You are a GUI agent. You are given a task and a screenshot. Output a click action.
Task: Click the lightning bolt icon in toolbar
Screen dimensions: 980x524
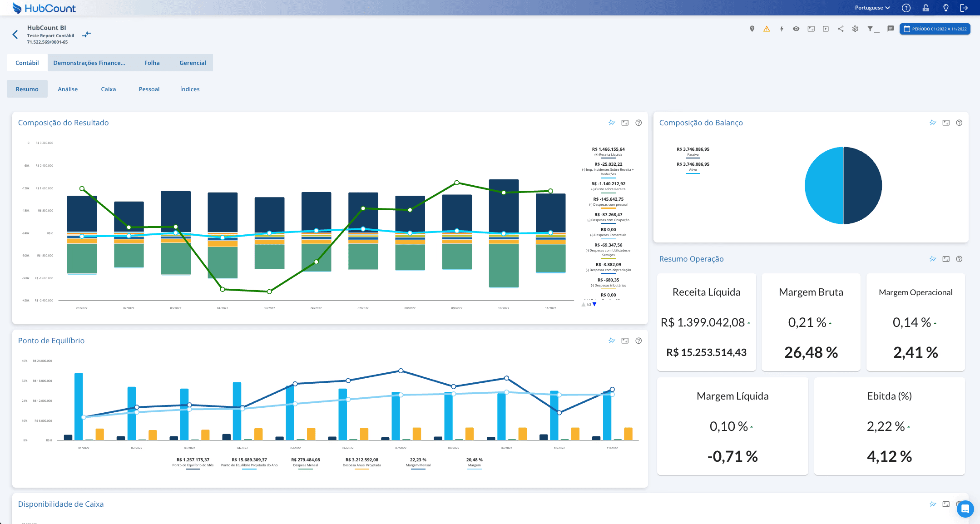coord(782,29)
